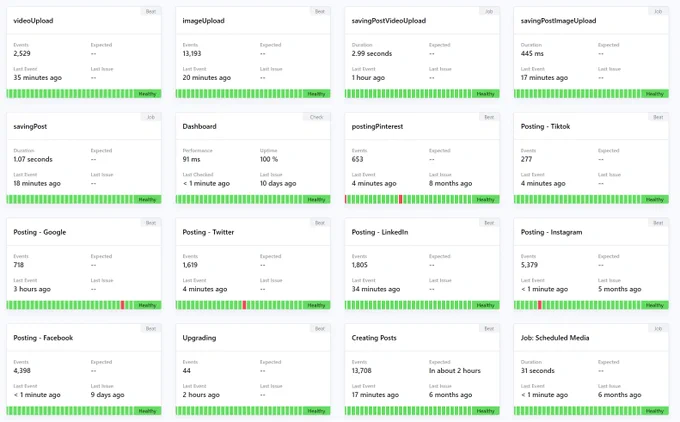
Task: Click the duration value 31 seconds
Action: [x=538, y=371]
